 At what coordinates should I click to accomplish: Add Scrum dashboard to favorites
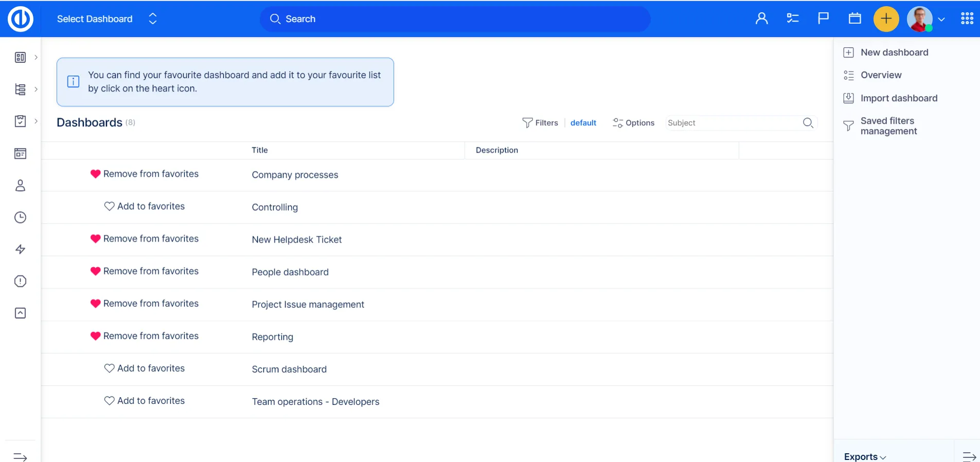click(145, 368)
